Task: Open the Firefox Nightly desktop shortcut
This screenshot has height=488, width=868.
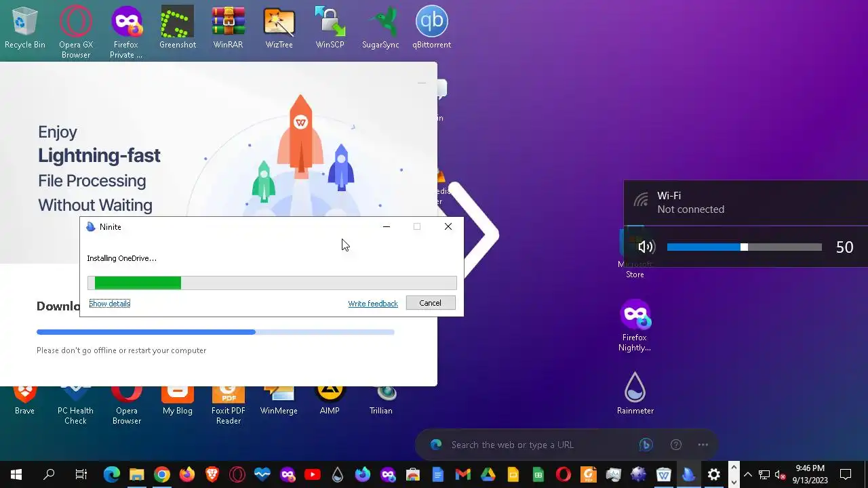Action: 635,326
